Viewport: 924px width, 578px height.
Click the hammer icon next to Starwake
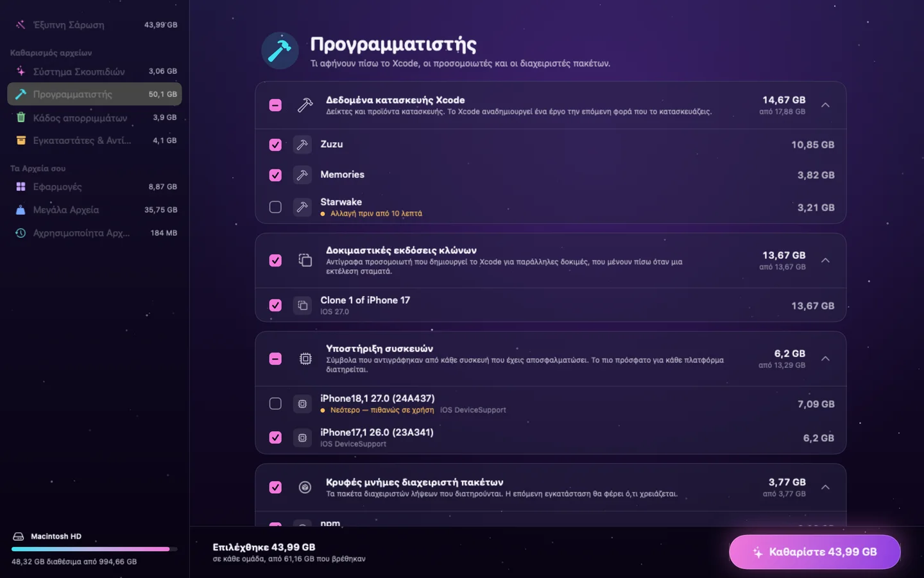pyautogui.click(x=302, y=207)
